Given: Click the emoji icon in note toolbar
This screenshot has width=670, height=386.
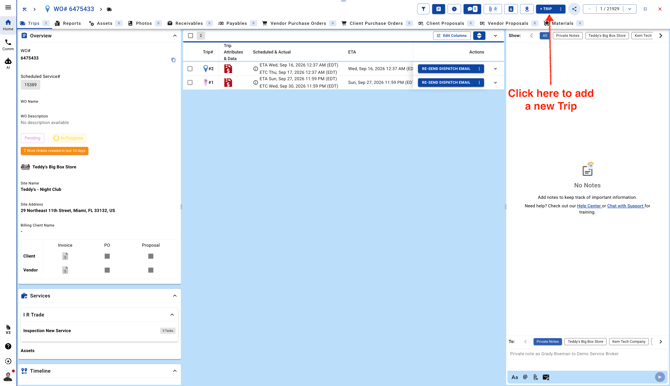Looking at the screenshot, I should coord(525,377).
